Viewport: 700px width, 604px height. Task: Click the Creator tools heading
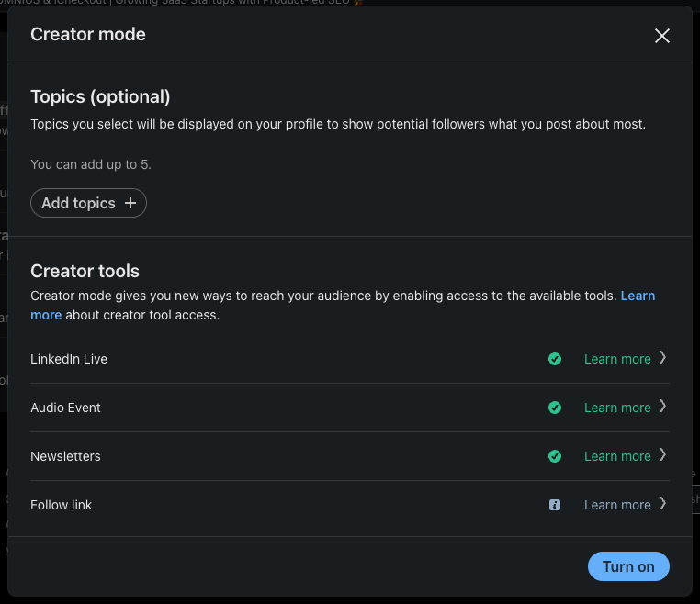coord(85,271)
